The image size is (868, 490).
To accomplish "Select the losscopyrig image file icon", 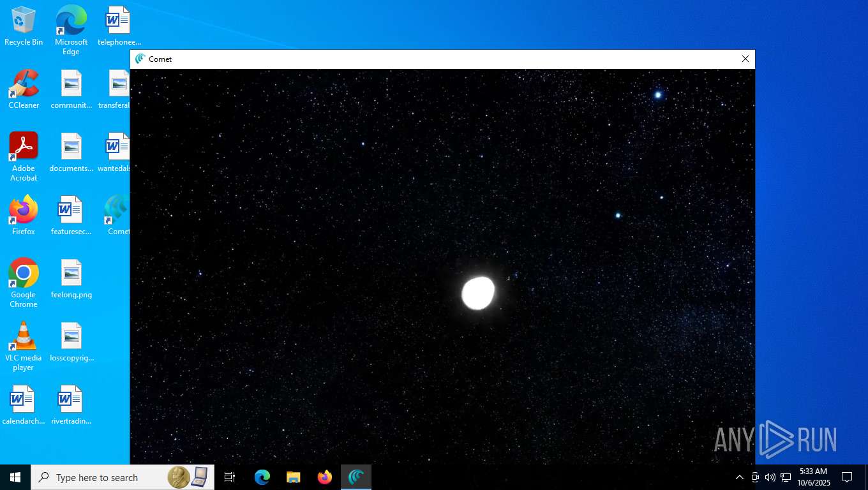I will point(71,342).
